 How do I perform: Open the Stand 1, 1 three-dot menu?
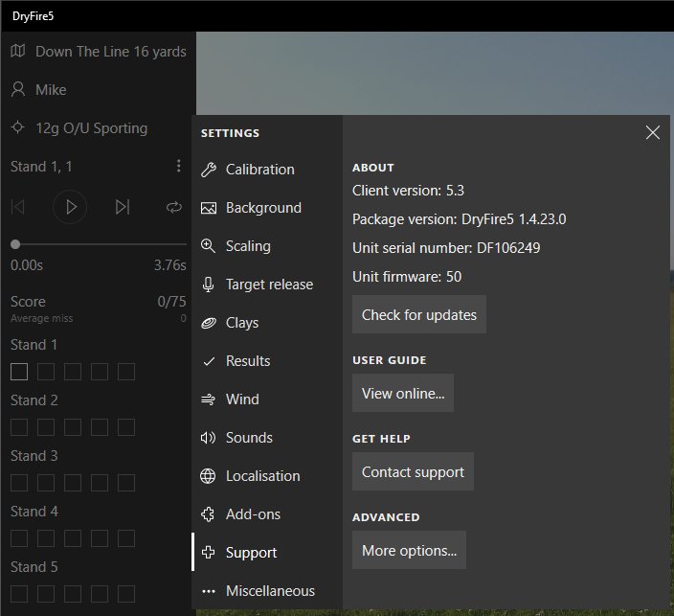point(178,167)
